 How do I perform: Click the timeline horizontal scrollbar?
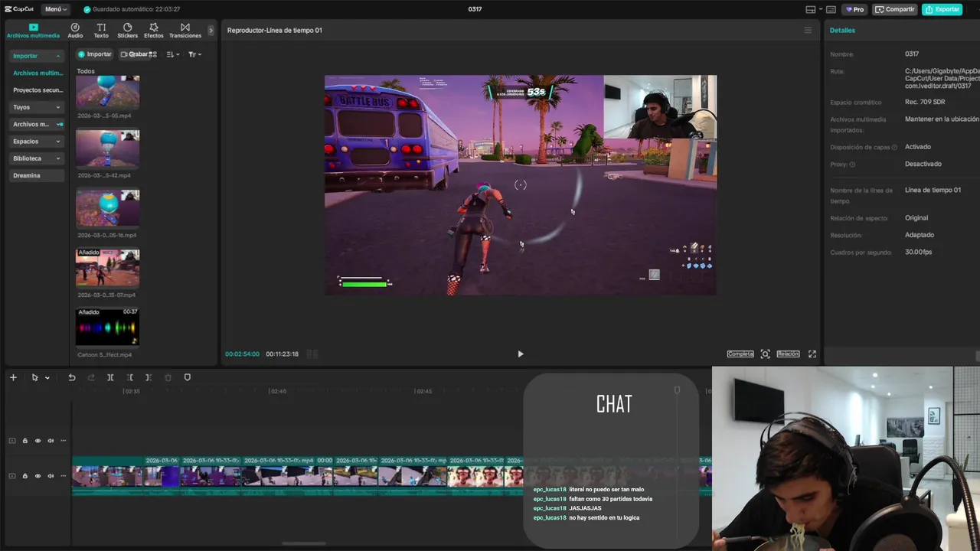point(304,544)
